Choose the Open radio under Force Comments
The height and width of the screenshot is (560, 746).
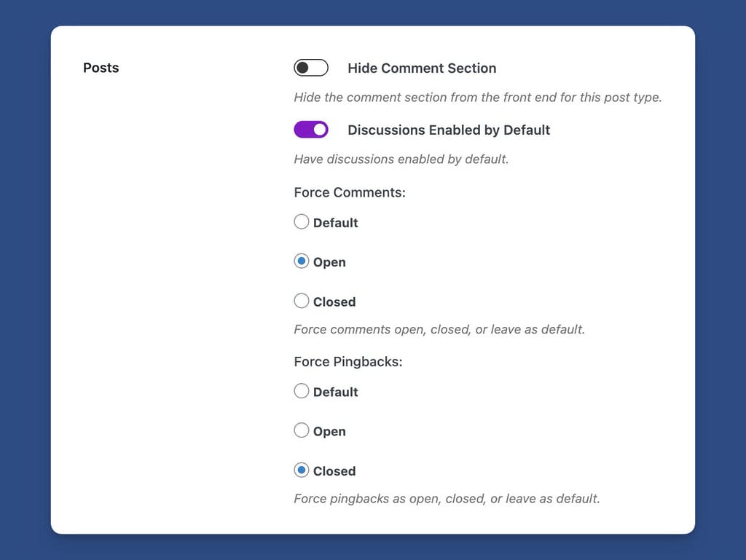302,261
